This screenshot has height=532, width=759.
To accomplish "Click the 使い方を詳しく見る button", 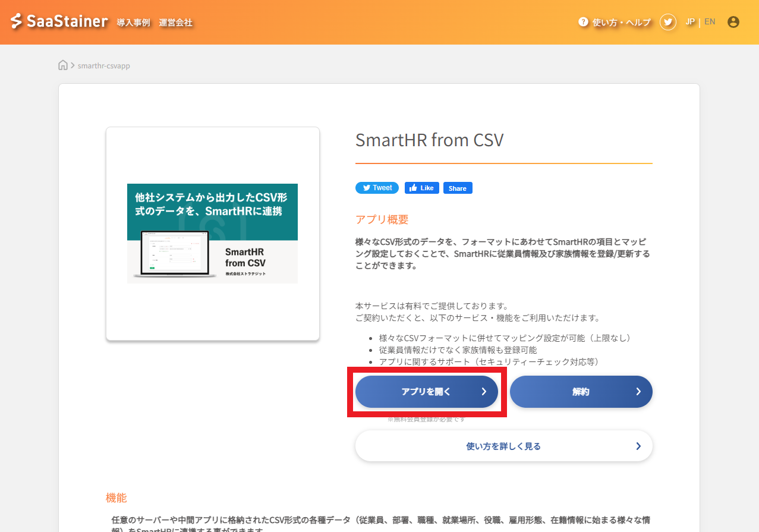I will pyautogui.click(x=504, y=446).
